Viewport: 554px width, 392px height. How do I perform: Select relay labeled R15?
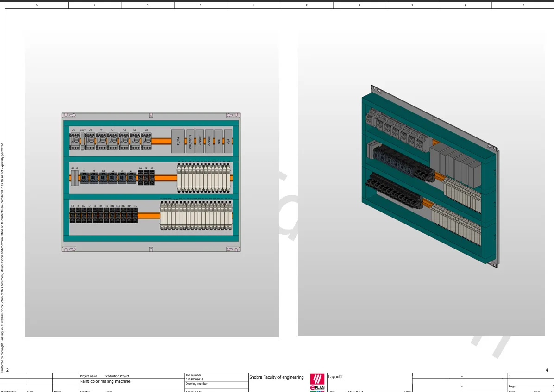click(135, 215)
